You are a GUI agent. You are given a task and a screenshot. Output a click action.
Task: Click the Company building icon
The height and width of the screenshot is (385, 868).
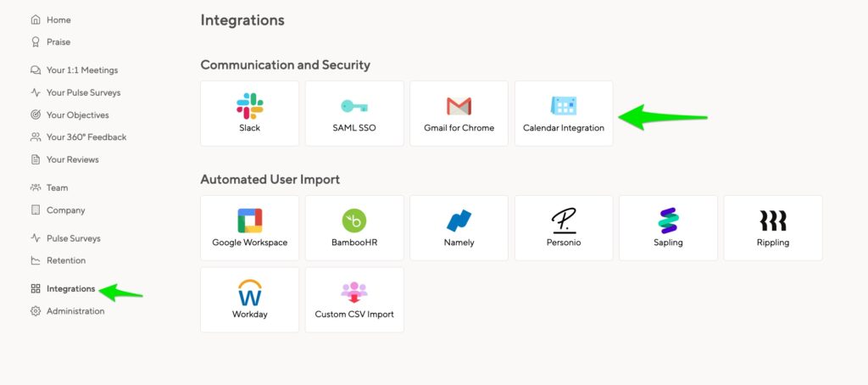pyautogui.click(x=36, y=210)
